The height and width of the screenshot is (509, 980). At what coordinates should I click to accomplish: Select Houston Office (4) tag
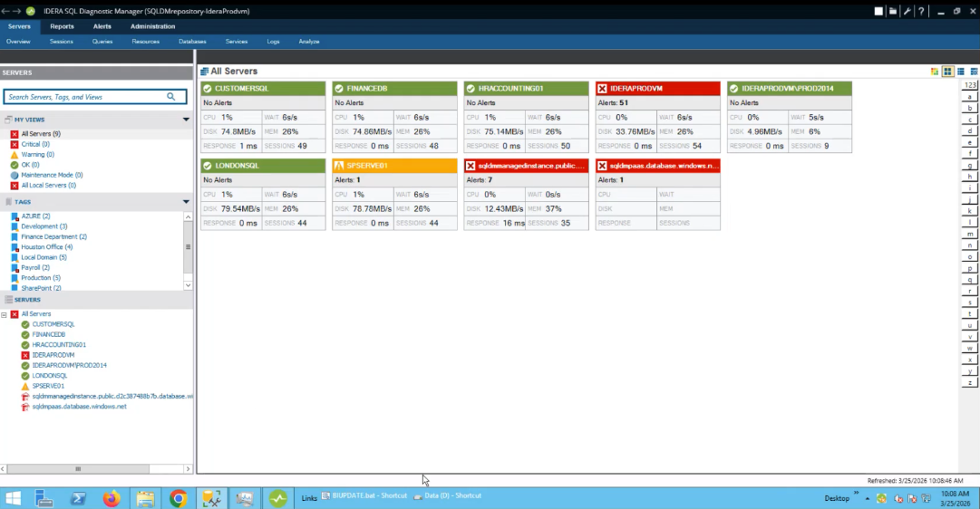(47, 246)
